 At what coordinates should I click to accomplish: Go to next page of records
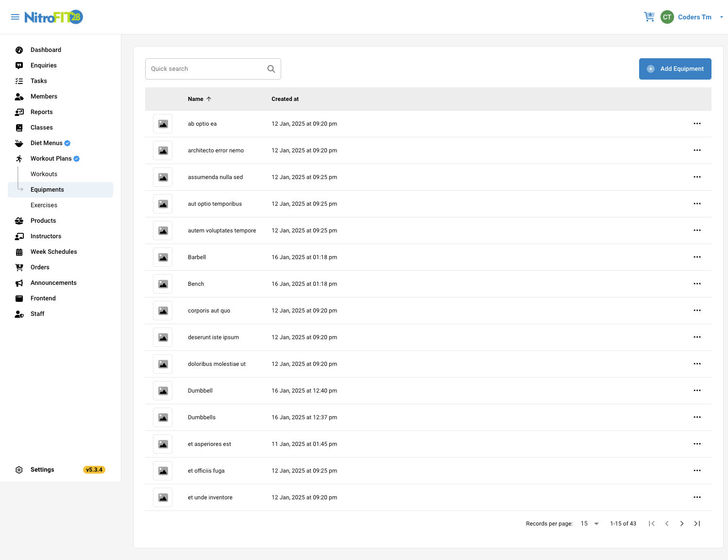click(682, 524)
